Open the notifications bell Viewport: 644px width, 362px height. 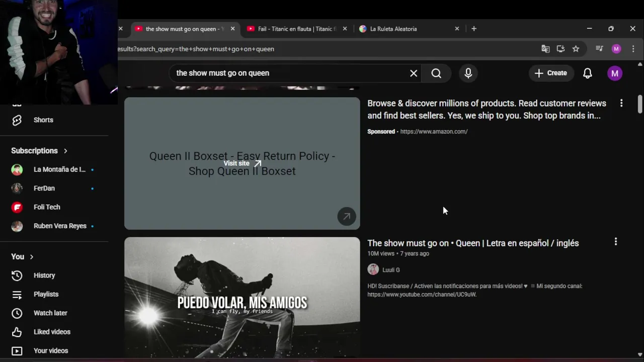pyautogui.click(x=587, y=73)
